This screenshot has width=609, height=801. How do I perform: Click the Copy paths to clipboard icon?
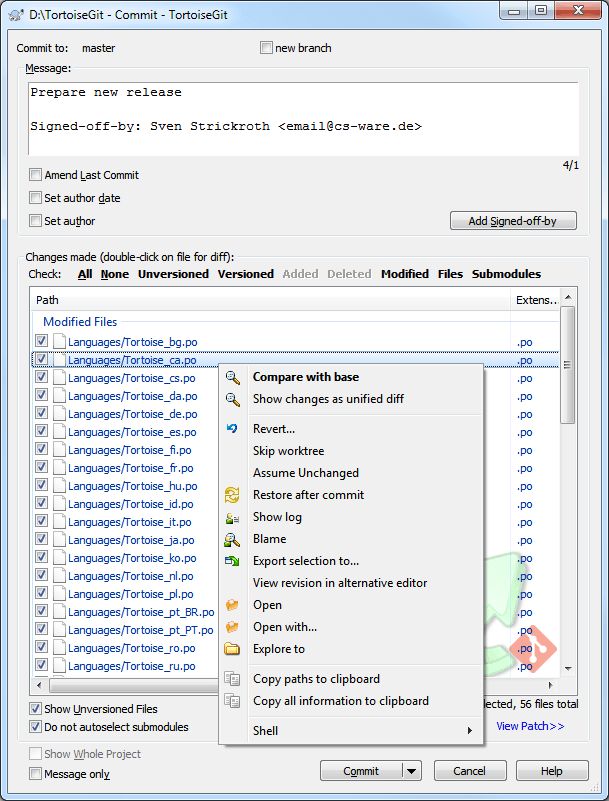(232, 679)
